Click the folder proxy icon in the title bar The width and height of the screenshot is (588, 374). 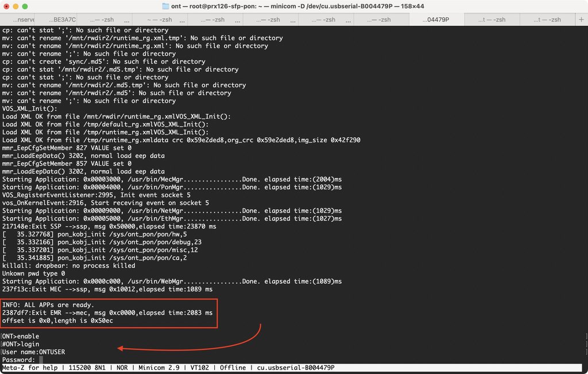165,6
